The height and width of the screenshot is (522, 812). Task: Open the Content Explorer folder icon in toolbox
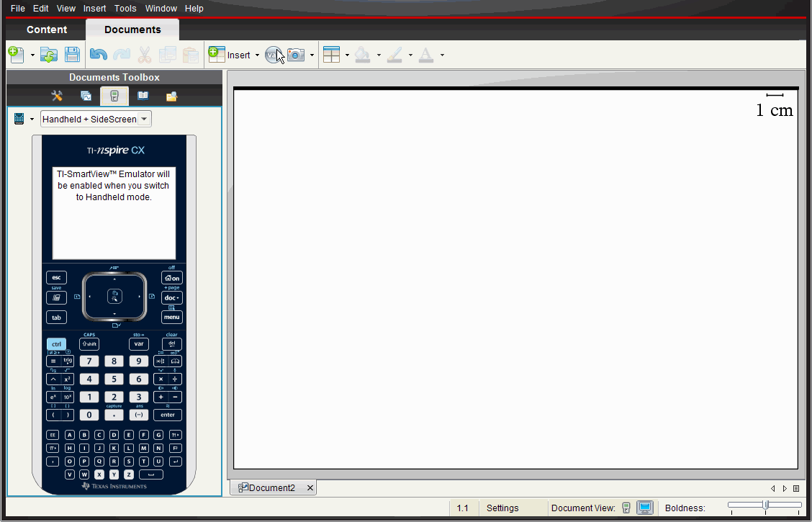point(171,96)
